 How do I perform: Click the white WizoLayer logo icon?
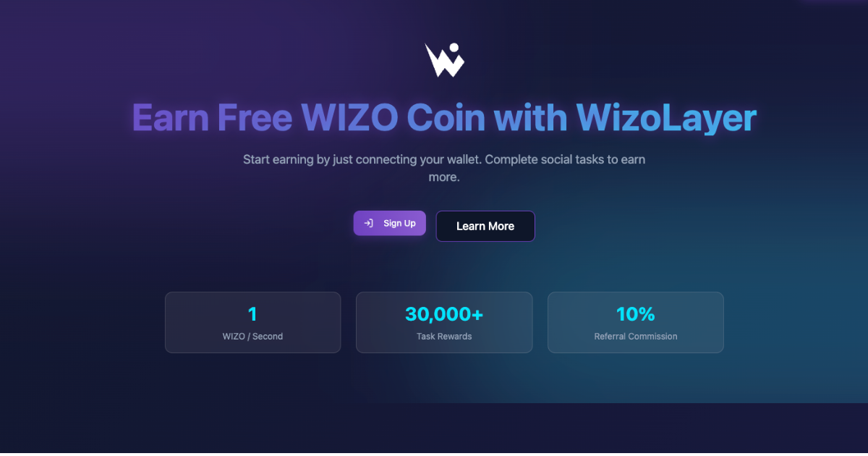click(x=444, y=60)
